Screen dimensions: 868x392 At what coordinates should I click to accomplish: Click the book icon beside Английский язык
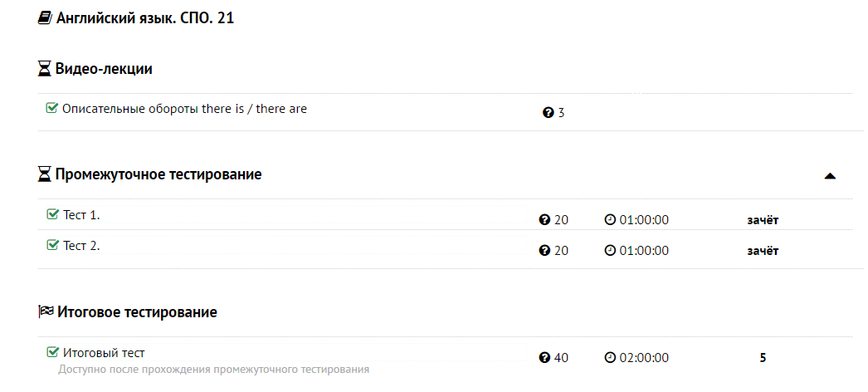click(x=46, y=18)
